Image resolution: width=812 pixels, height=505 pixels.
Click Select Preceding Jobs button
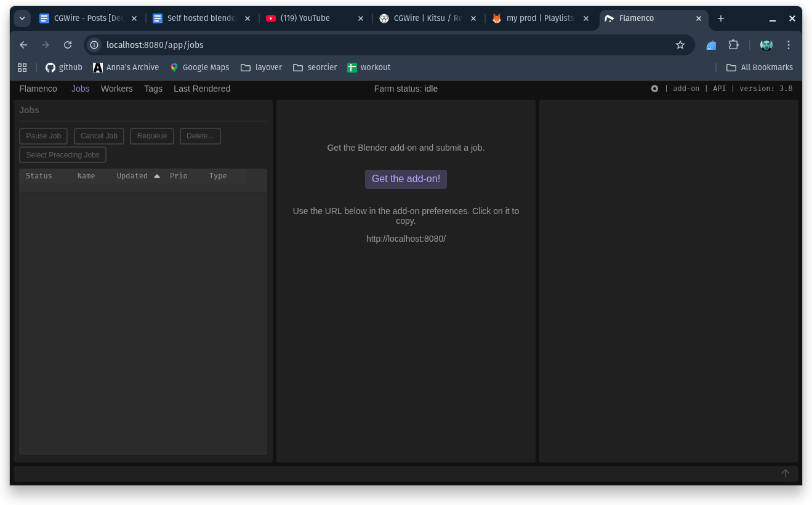pos(63,155)
